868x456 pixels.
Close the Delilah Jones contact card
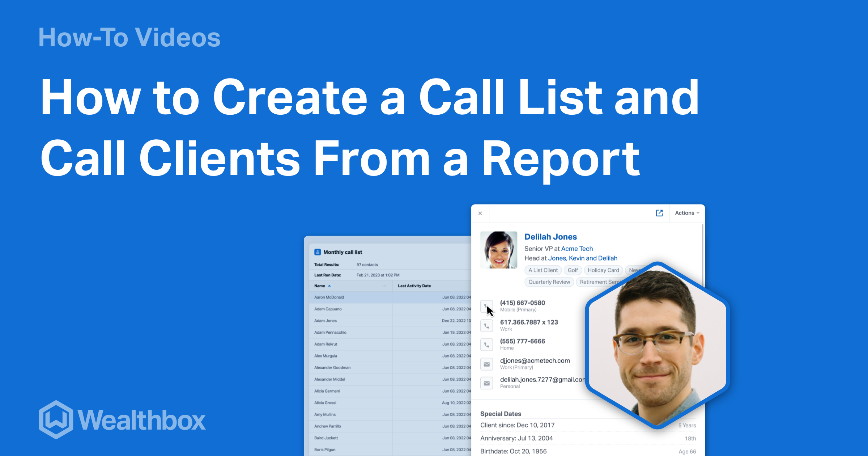click(480, 213)
